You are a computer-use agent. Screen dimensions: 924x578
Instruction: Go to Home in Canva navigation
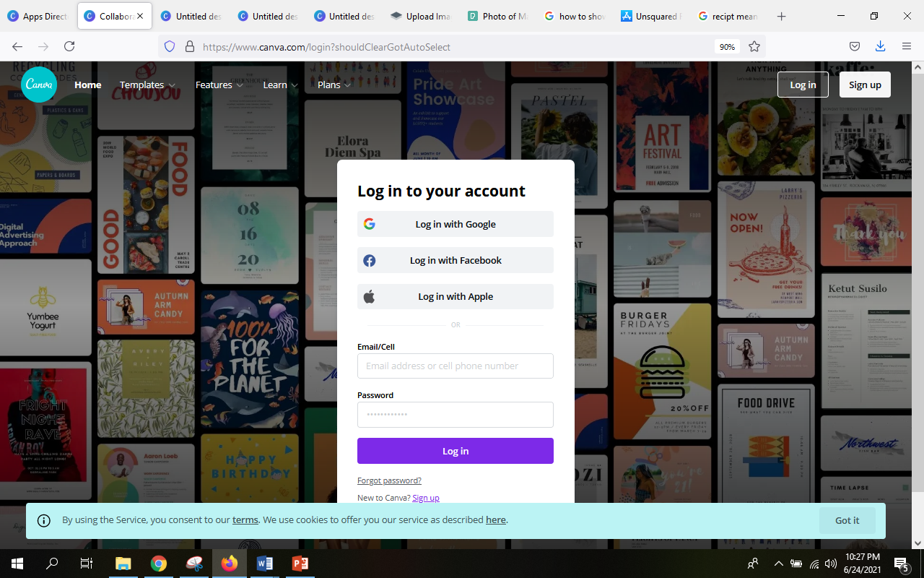tap(88, 85)
